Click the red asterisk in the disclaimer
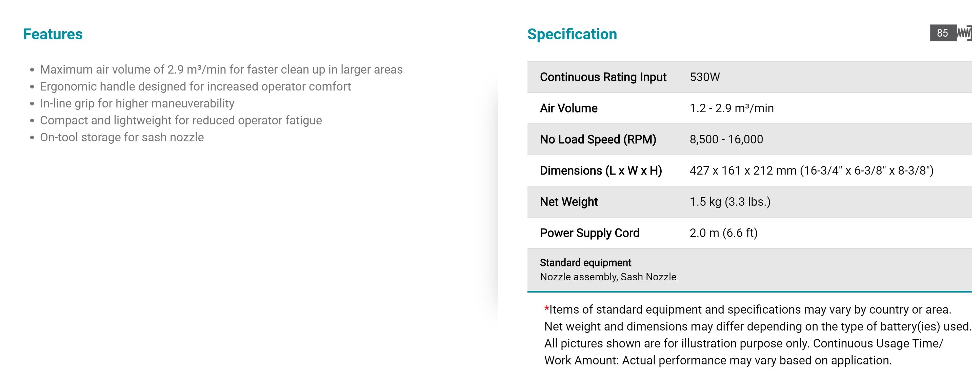This screenshot has width=980, height=380. pos(546,309)
